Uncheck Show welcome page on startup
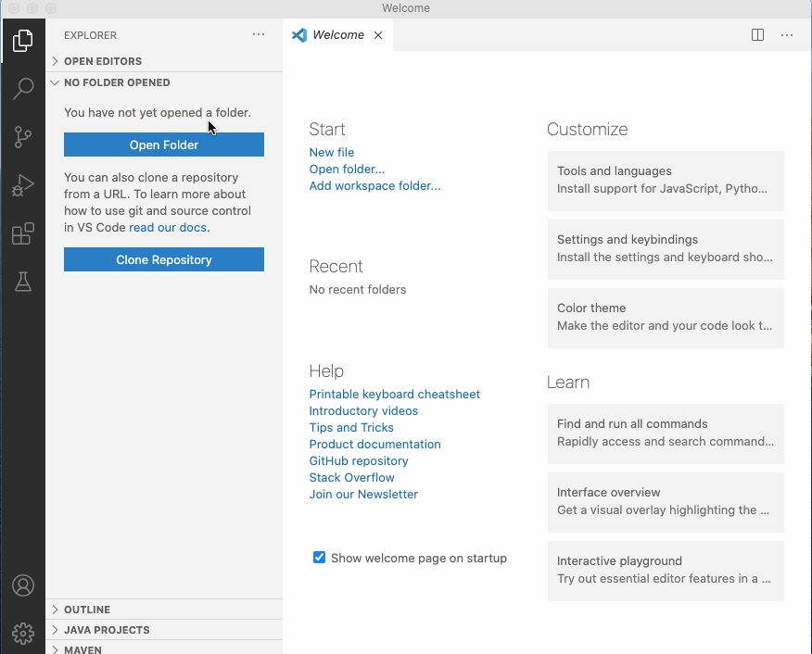Image resolution: width=812 pixels, height=654 pixels. pyautogui.click(x=319, y=558)
